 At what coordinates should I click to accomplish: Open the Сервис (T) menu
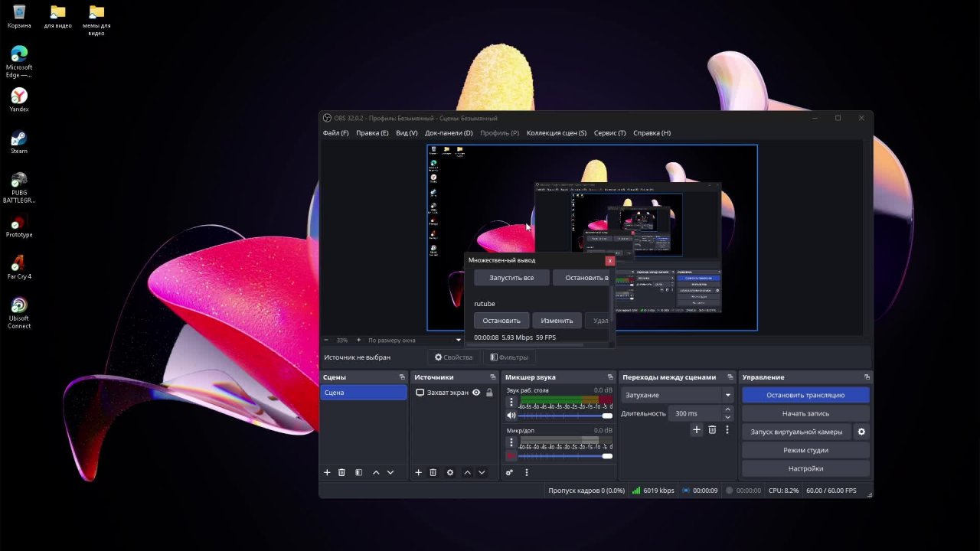tap(609, 133)
